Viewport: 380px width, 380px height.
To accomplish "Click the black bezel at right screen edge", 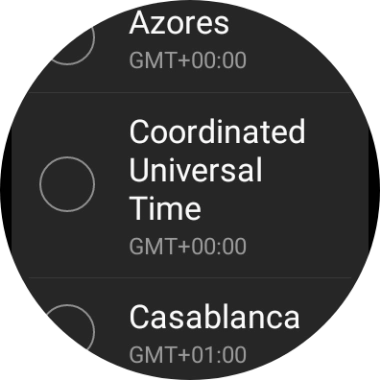I will [377, 190].
